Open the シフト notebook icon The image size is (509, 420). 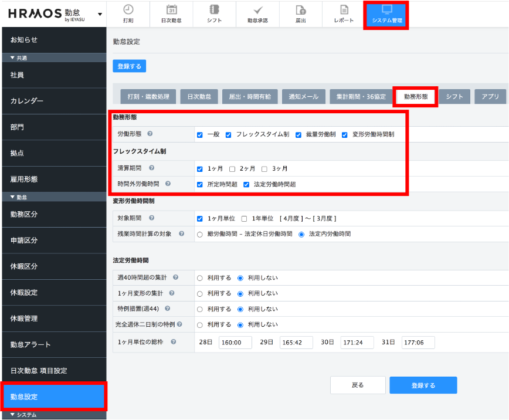pos(214,10)
